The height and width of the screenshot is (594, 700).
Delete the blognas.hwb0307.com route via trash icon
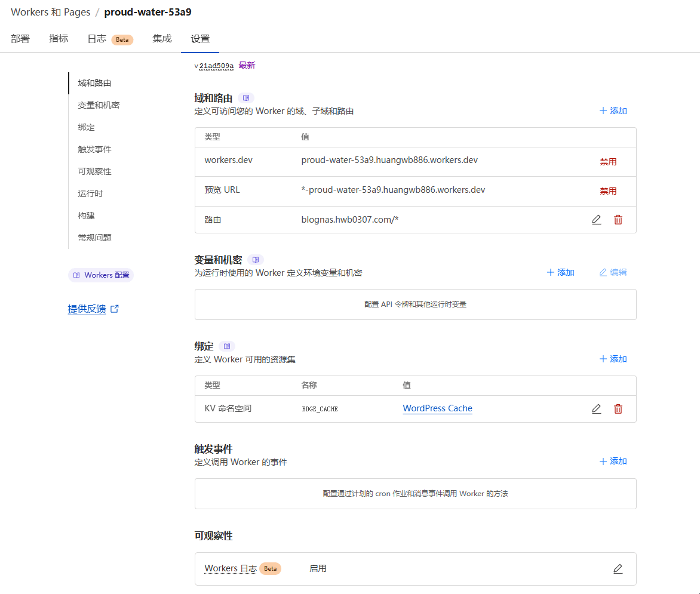pyautogui.click(x=618, y=220)
